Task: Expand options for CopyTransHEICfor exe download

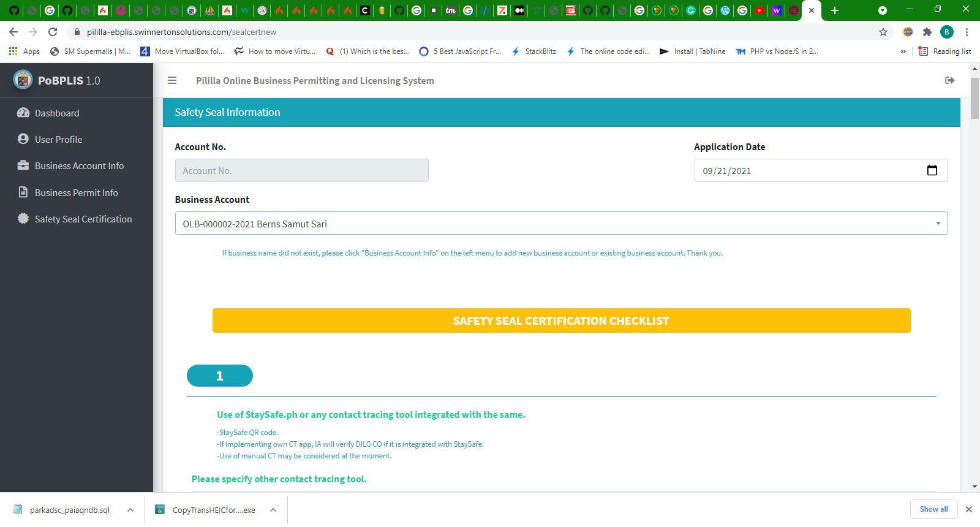Action: pyautogui.click(x=273, y=510)
